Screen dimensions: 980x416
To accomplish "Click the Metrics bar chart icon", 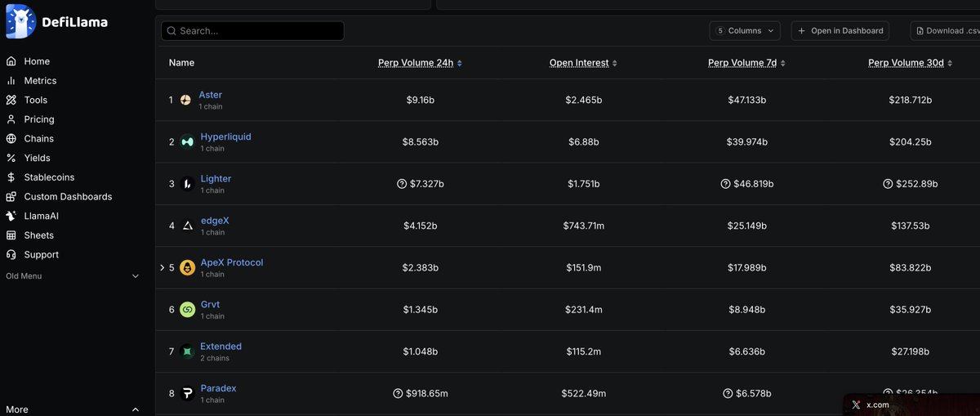I will 11,81.
